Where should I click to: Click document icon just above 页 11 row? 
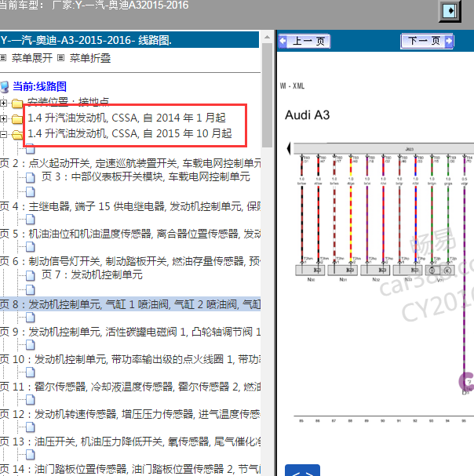(x=31, y=372)
